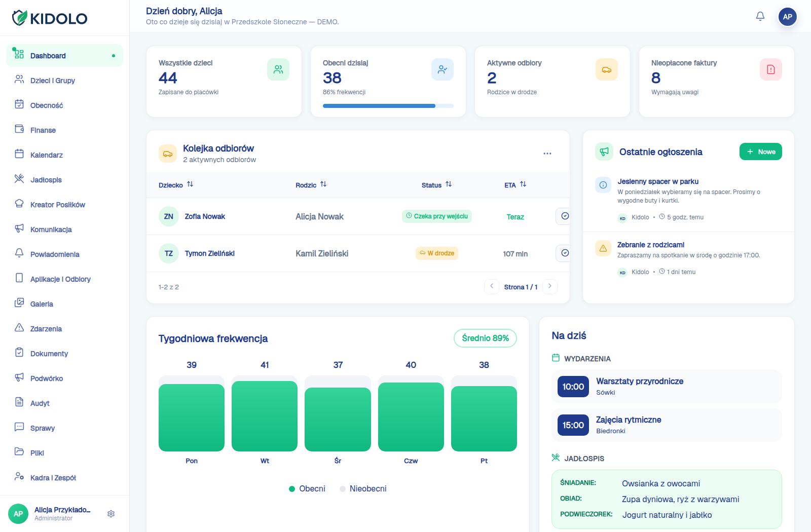
Task: Click the TZ avatar for Tymon Zieliński
Action: [x=169, y=253]
